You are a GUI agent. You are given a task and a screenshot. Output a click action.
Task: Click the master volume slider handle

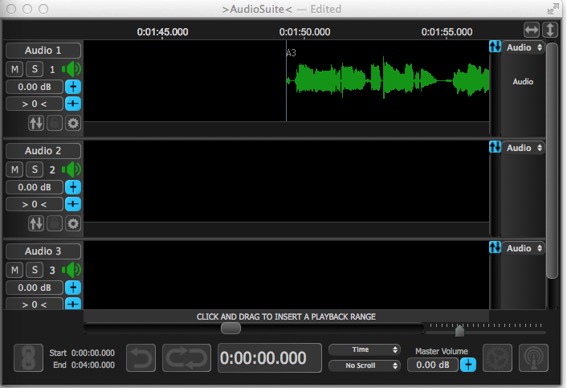click(459, 331)
